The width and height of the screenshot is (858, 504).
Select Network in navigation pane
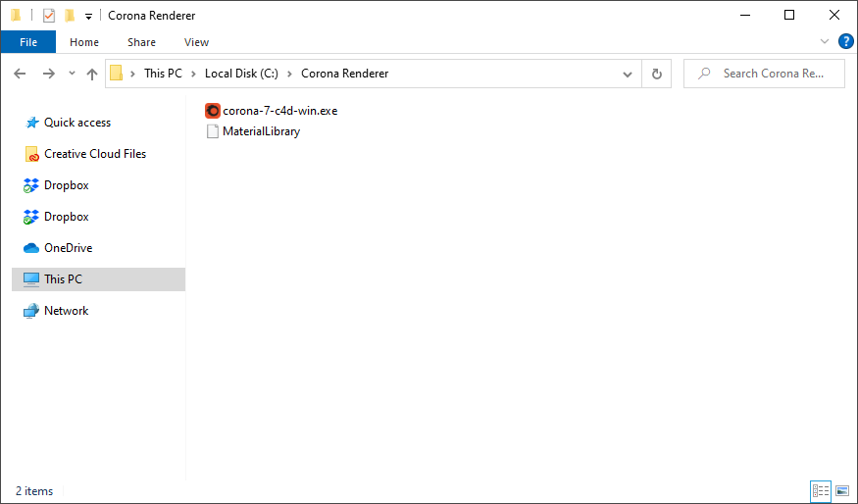tap(67, 311)
